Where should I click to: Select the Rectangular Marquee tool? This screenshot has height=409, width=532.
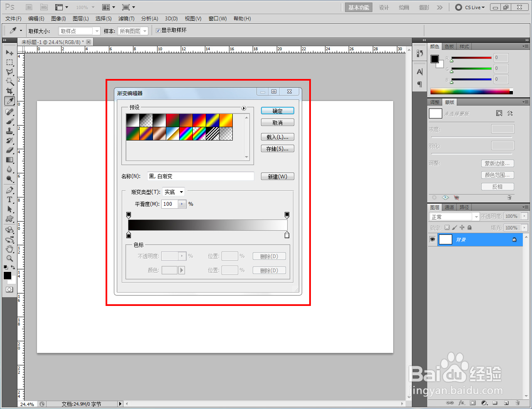coord(10,62)
